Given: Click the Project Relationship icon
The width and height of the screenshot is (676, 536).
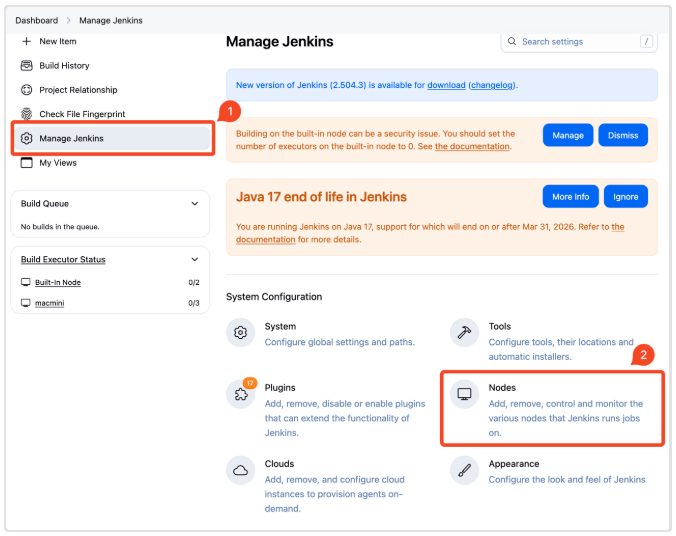Looking at the screenshot, I should (27, 90).
